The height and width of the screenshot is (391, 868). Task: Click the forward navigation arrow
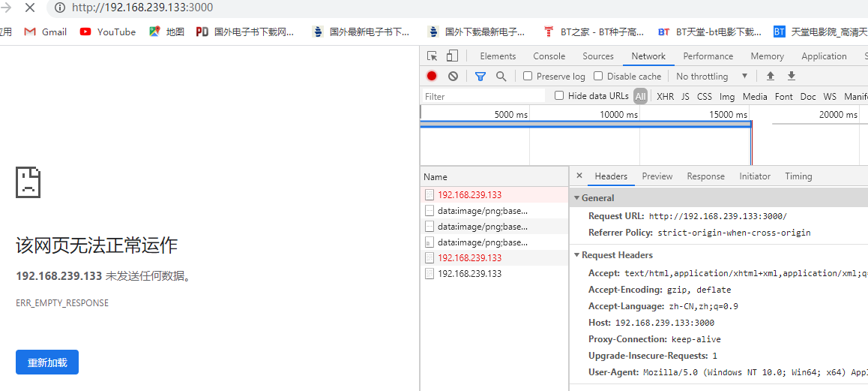[7, 8]
